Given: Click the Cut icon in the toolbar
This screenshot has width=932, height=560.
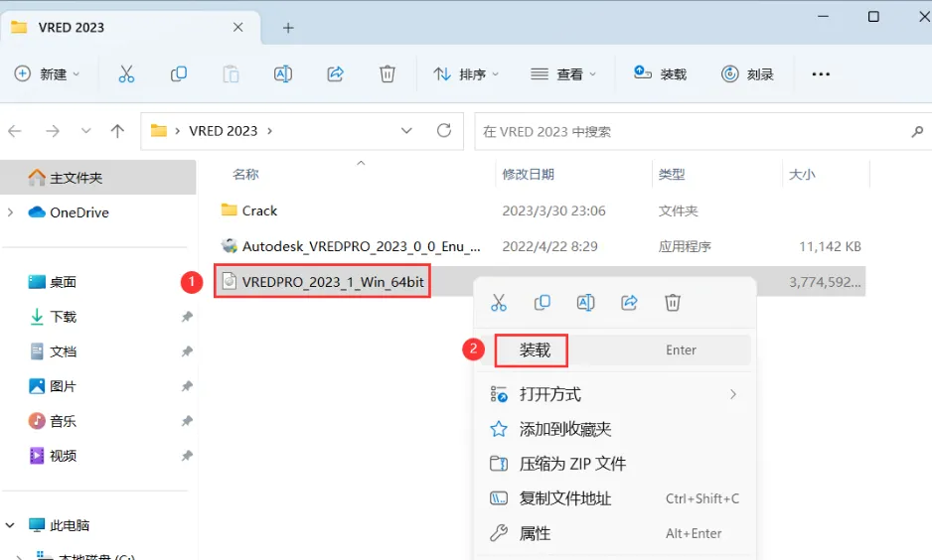Looking at the screenshot, I should point(126,74).
